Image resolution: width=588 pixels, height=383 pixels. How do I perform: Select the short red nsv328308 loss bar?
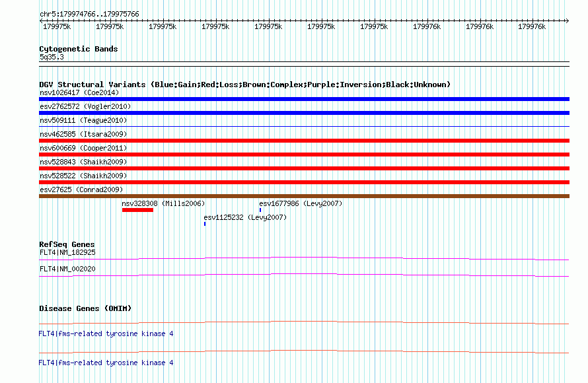click(137, 210)
